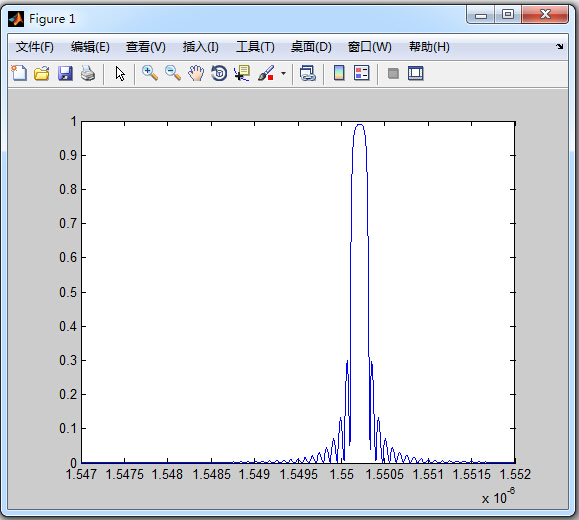Activate the Zoom In magnifier tool
Image resolution: width=579 pixels, height=520 pixels.
[x=150, y=73]
